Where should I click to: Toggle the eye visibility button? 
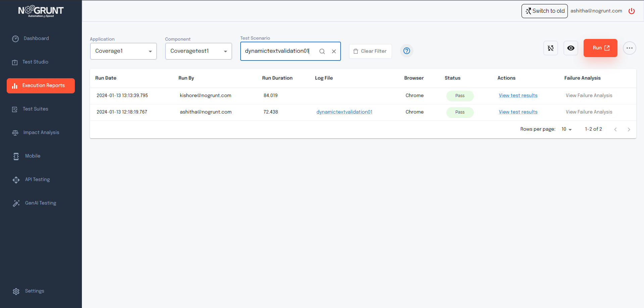point(571,48)
